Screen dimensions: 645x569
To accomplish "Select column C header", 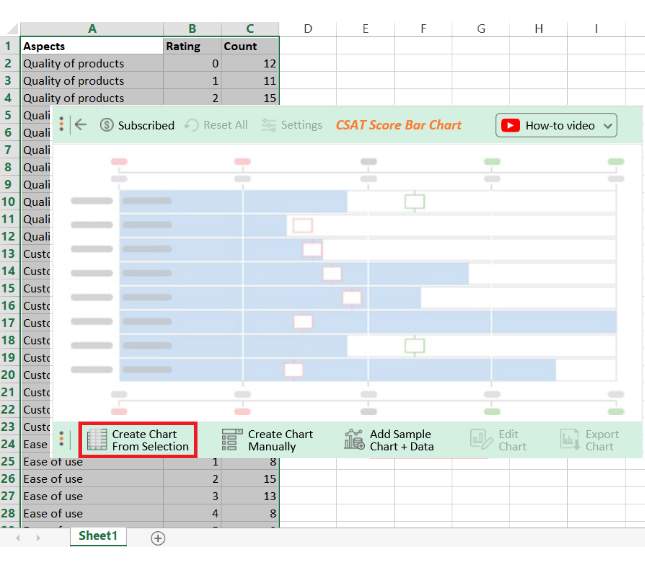I will 250,29.
